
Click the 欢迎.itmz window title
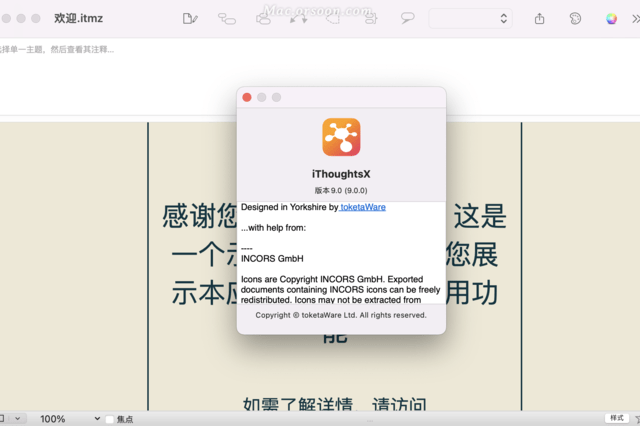click(78, 18)
